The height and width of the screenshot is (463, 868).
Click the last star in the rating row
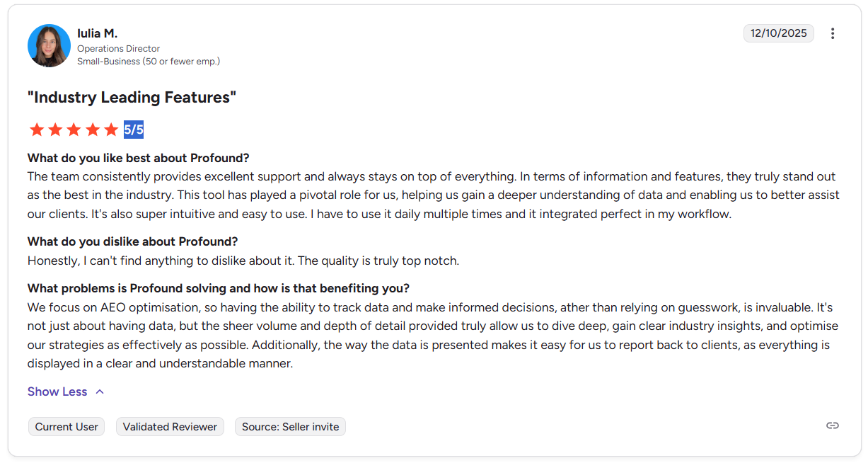pyautogui.click(x=110, y=129)
